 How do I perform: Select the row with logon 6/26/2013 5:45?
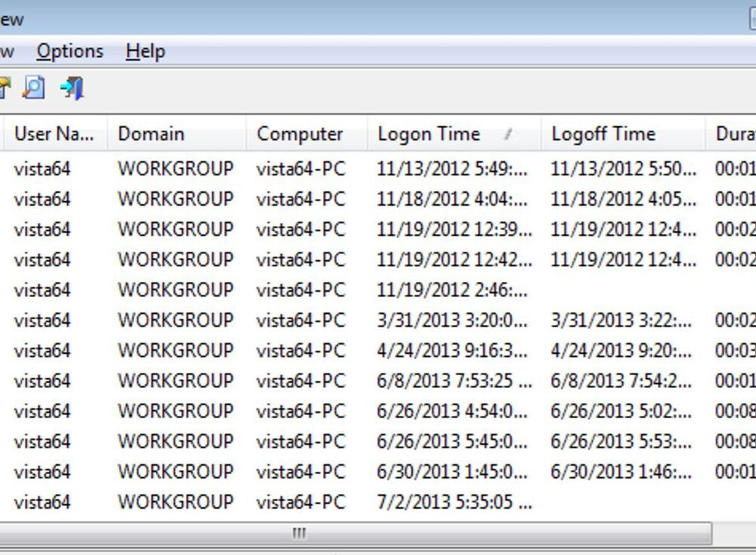pos(378,442)
